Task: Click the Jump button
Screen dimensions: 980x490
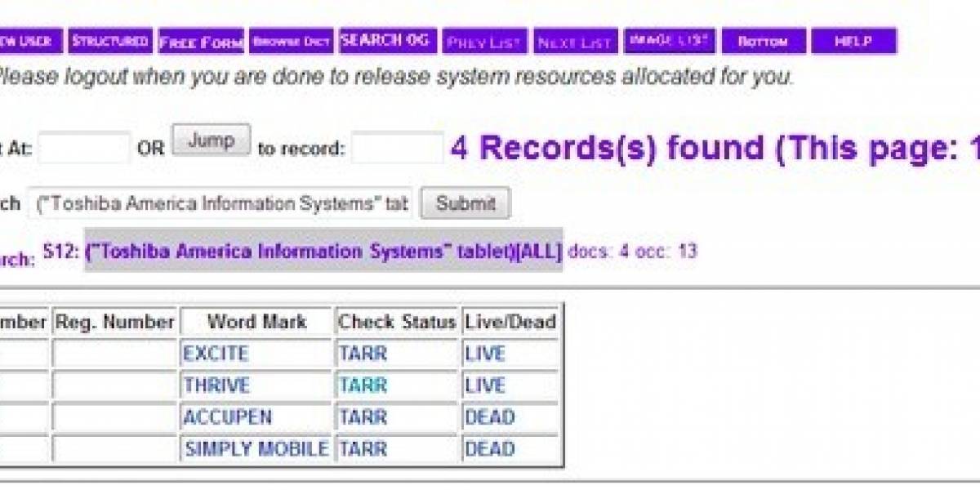Action: [211, 140]
